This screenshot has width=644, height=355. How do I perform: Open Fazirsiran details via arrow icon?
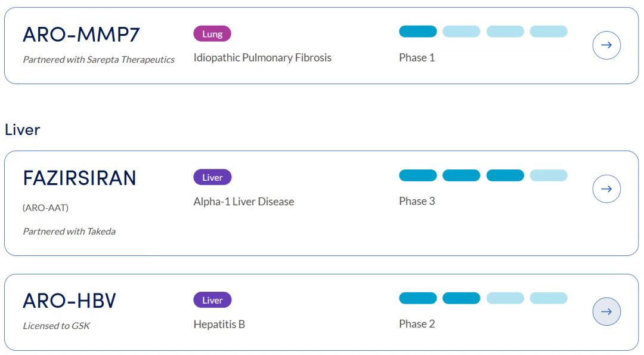[606, 189]
